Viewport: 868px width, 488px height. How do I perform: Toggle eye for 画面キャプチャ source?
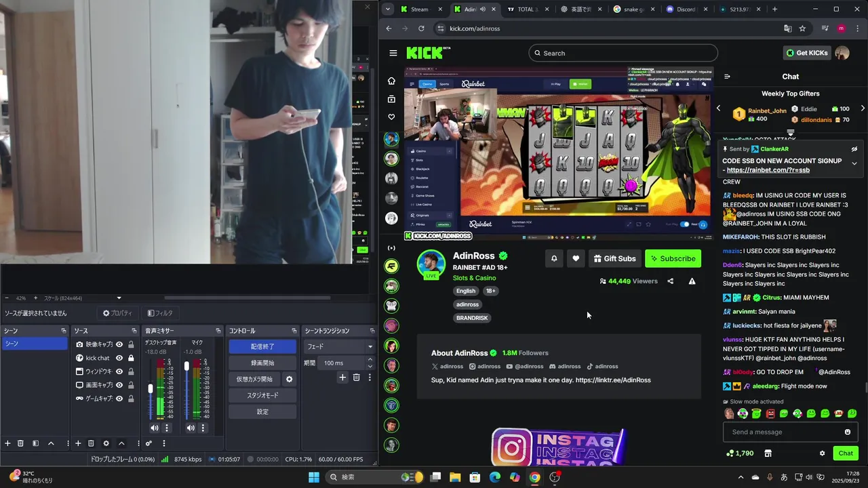[119, 385]
